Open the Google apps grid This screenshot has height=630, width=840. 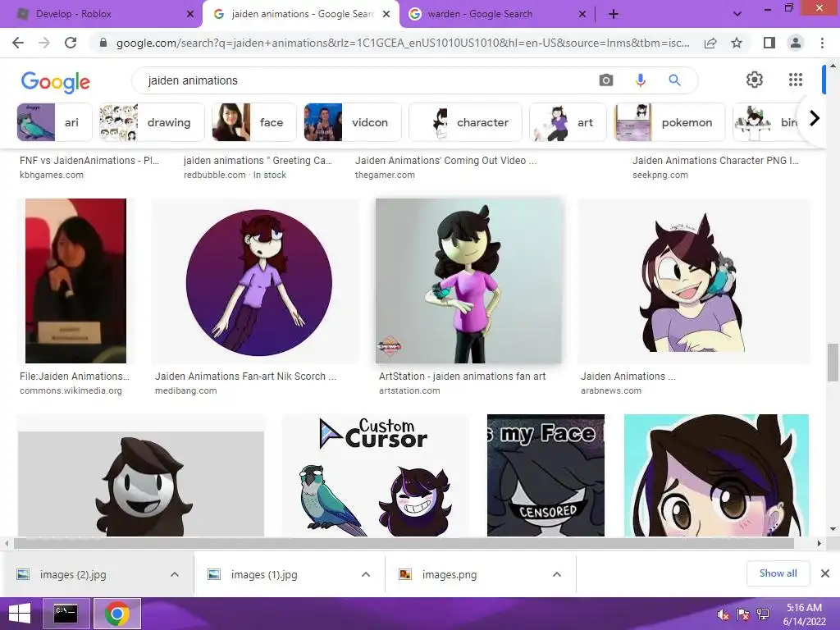click(x=796, y=80)
